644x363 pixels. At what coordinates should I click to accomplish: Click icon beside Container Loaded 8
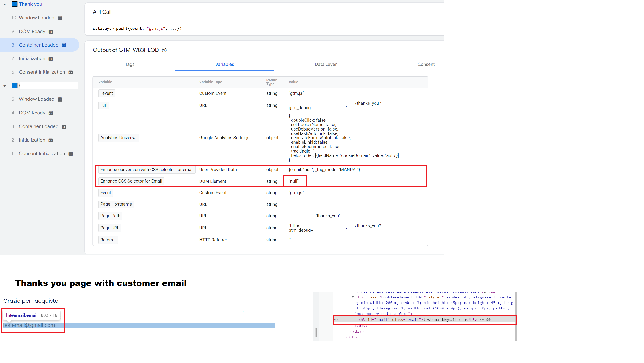(x=64, y=45)
